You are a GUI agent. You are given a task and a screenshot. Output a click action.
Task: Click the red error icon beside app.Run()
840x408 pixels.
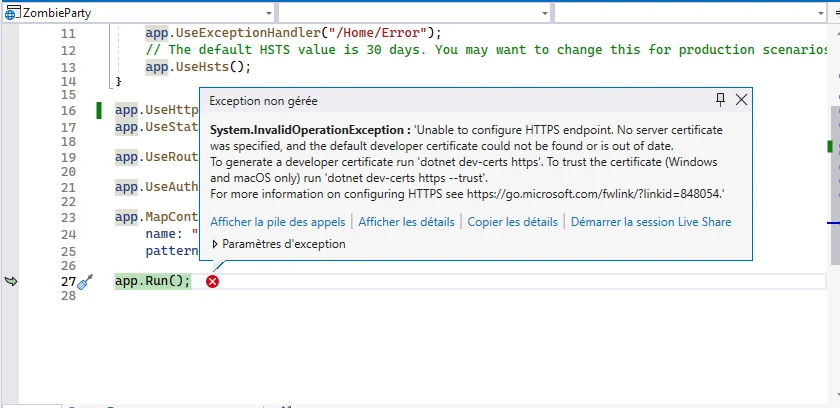pos(213,281)
